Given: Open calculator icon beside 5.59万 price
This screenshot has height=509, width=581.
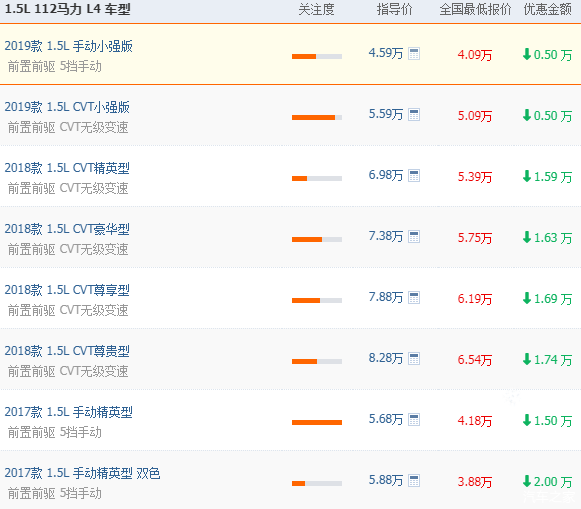Looking at the screenshot, I should tap(414, 114).
